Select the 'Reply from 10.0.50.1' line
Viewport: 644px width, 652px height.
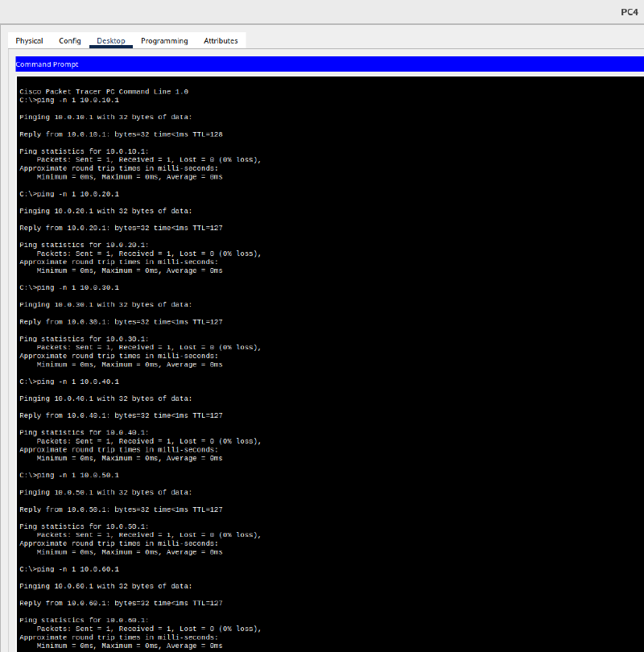121,510
